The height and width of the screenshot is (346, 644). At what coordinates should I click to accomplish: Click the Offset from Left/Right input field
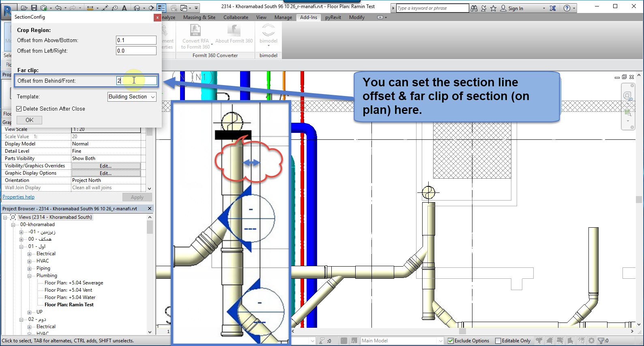(x=136, y=51)
